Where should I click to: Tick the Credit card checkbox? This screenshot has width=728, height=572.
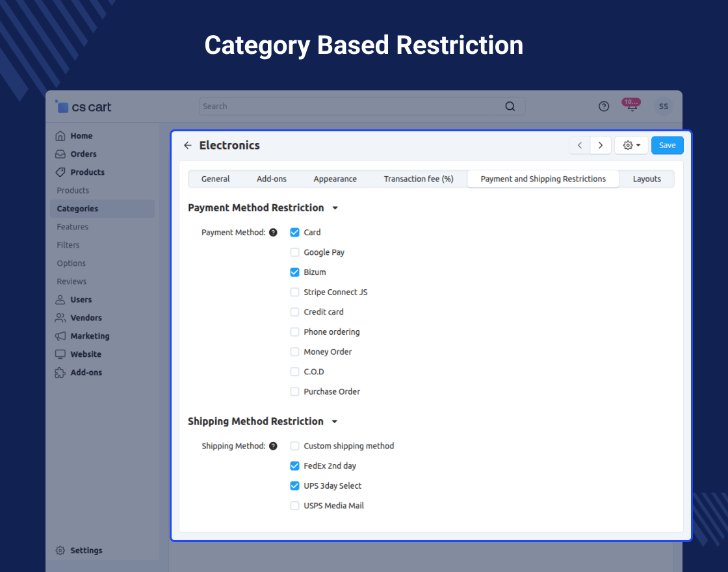[x=294, y=312]
